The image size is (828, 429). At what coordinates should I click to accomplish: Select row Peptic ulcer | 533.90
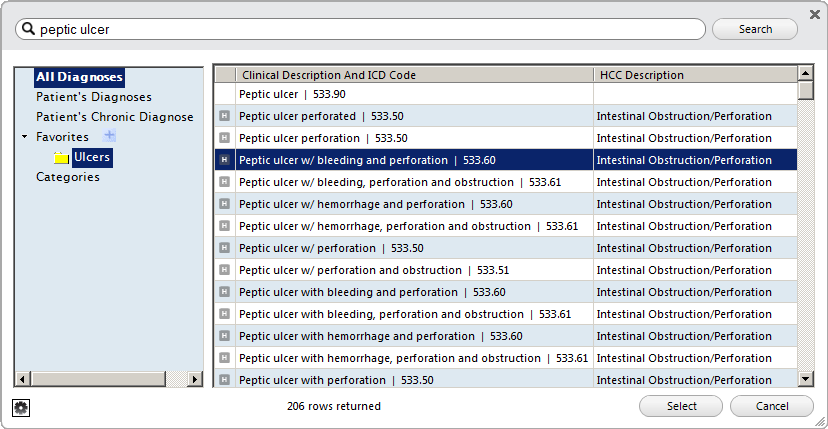coord(506,94)
